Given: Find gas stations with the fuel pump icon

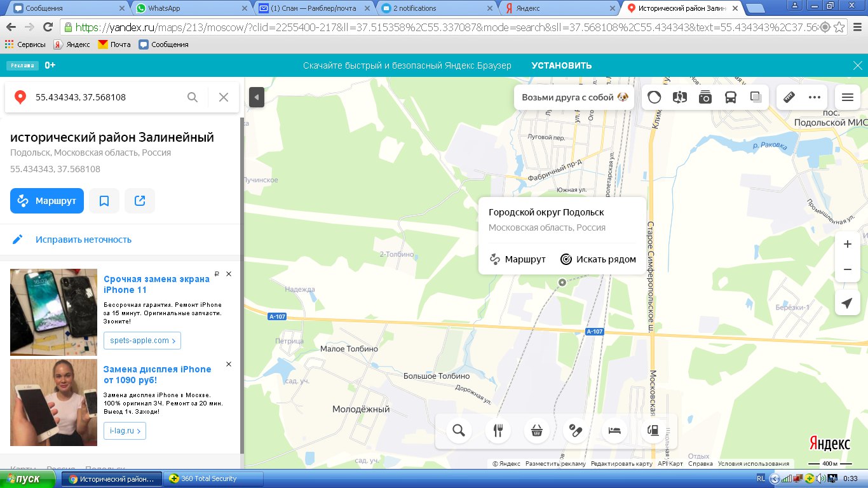Looking at the screenshot, I should pos(653,431).
